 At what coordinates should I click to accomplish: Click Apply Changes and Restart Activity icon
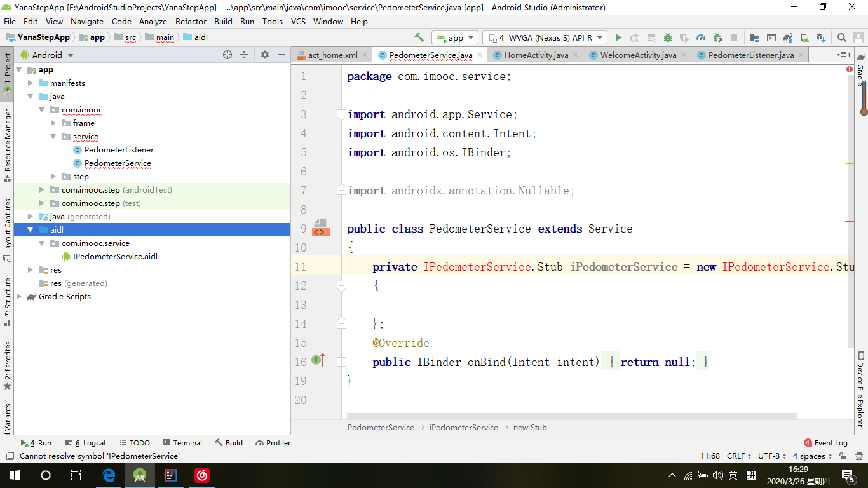[x=635, y=37]
